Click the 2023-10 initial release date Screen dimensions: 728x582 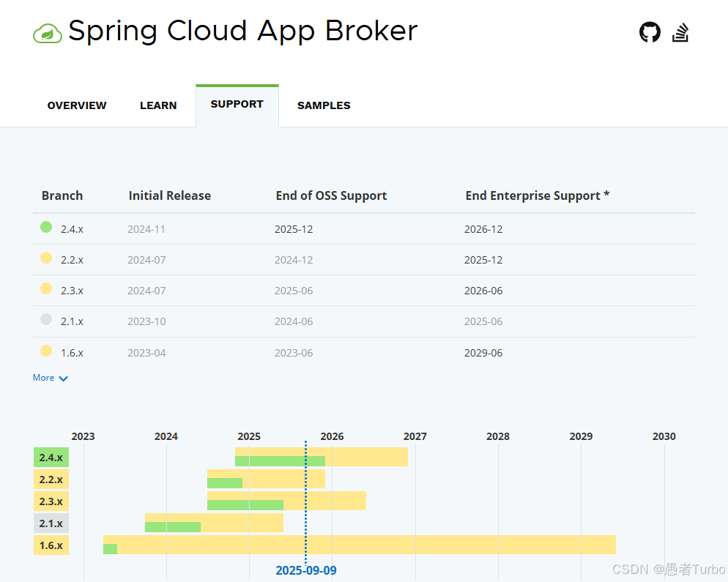tap(146, 321)
